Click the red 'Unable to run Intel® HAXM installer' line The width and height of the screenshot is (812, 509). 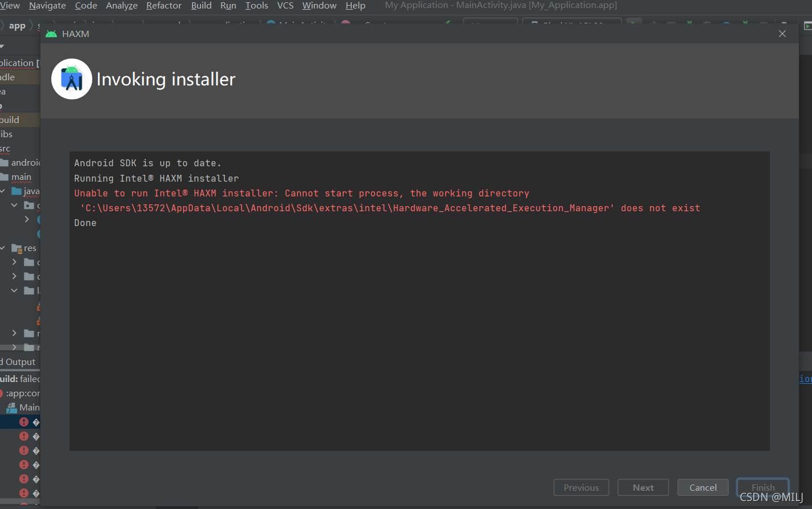point(302,194)
